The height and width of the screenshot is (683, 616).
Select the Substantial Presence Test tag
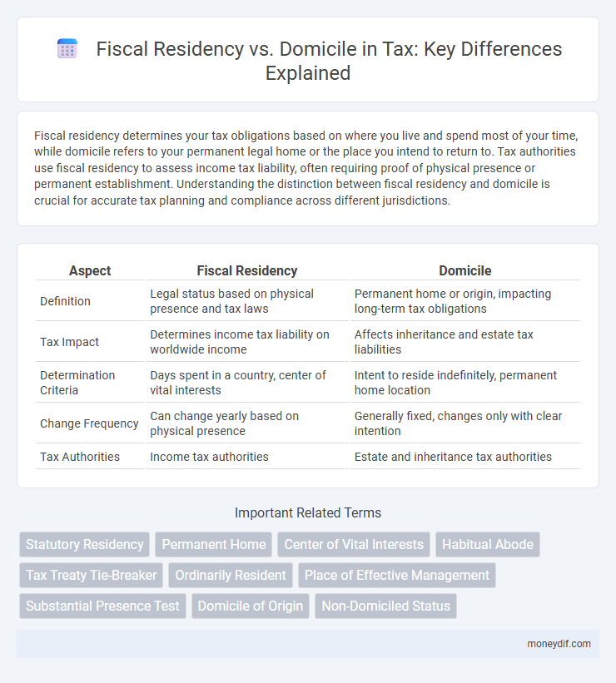[x=102, y=606]
